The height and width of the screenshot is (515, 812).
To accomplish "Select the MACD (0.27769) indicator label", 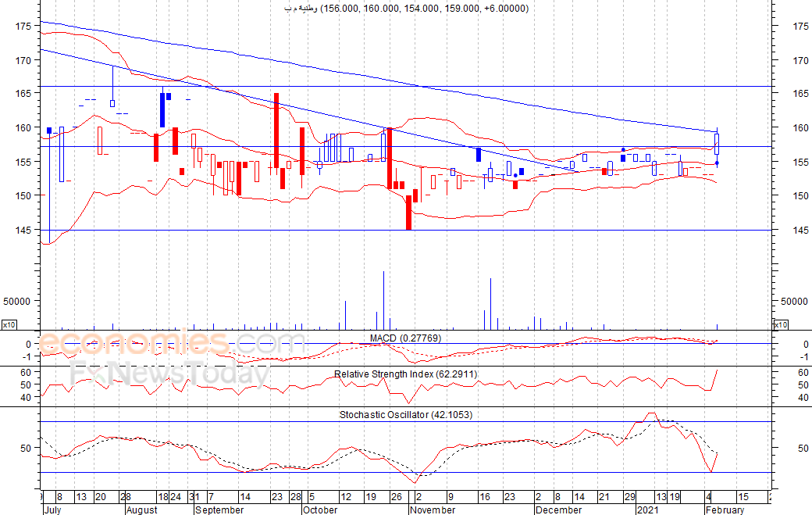I will [405, 338].
